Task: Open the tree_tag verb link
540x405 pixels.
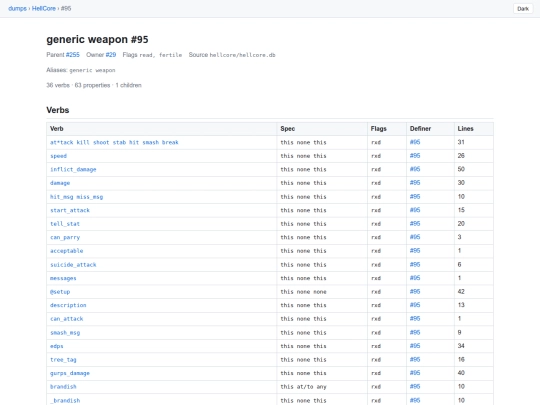Action: pyautogui.click(x=63, y=360)
